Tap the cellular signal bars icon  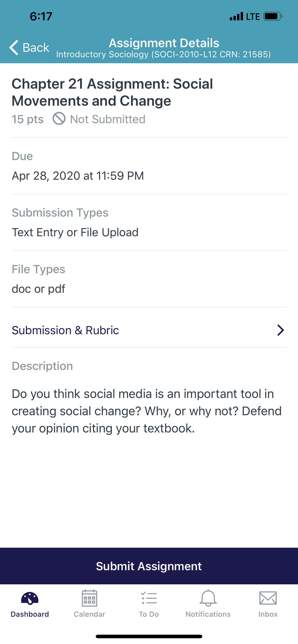pyautogui.click(x=236, y=16)
